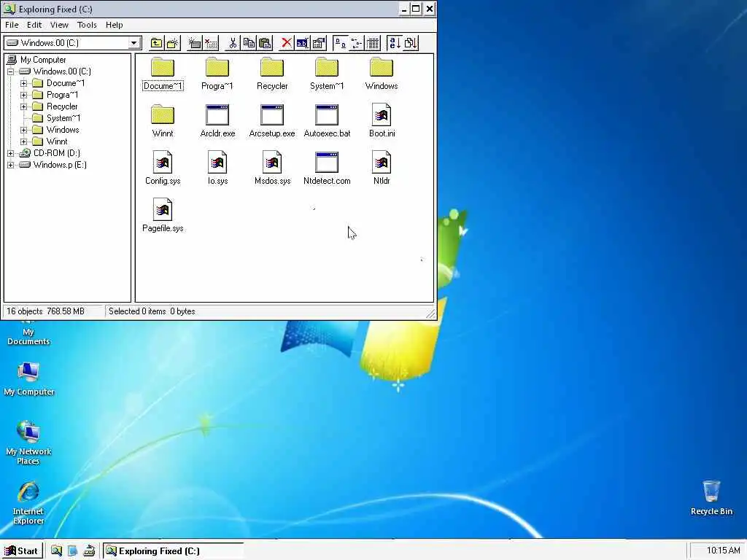
Task: Click the Cut scissors icon
Action: click(233, 43)
